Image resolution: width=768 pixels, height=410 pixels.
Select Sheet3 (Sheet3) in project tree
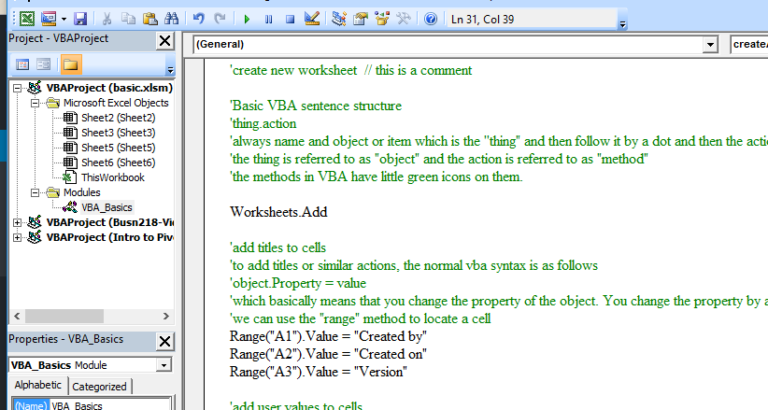[x=118, y=133]
